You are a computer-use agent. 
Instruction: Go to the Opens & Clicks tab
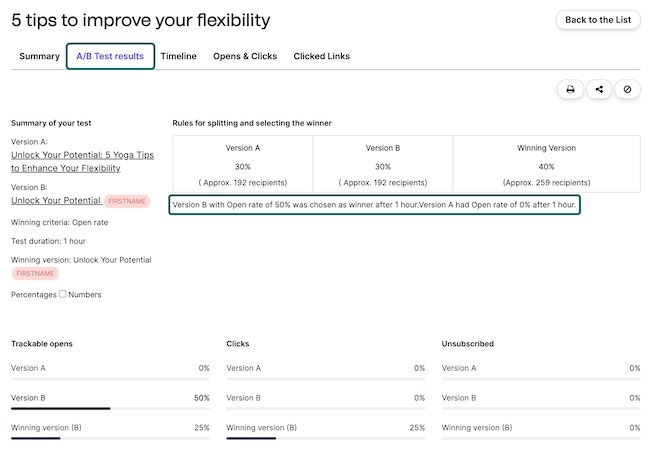245,57
